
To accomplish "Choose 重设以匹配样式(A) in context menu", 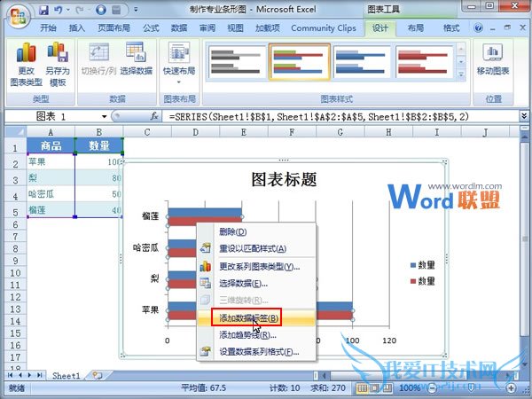I will click(256, 248).
